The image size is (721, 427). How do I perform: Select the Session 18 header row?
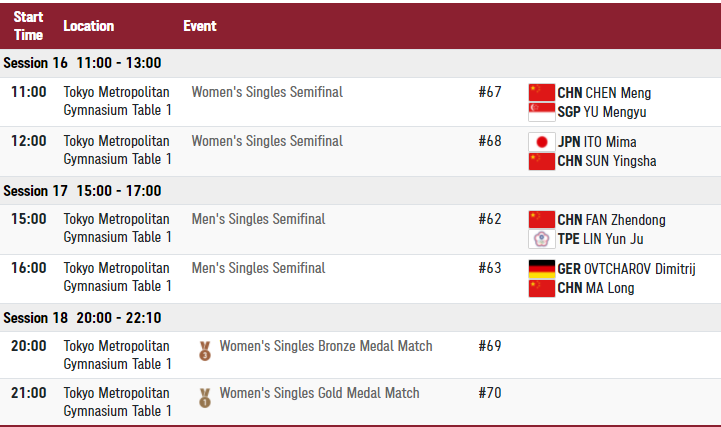click(360, 318)
